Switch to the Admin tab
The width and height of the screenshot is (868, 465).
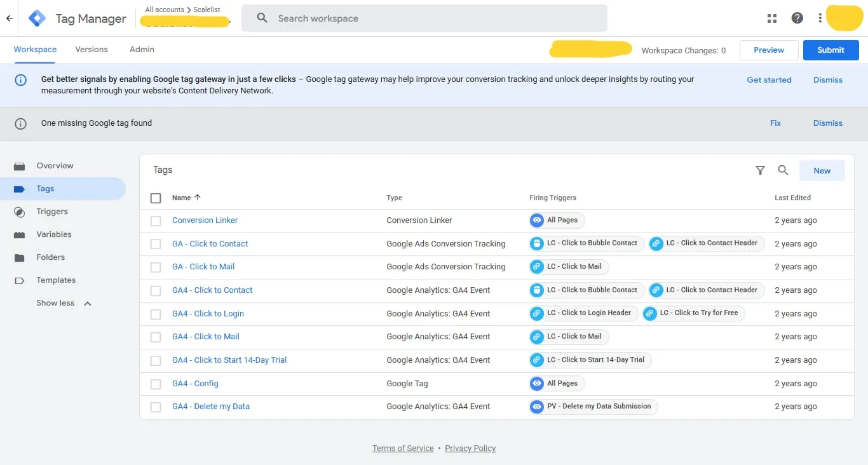click(x=142, y=50)
